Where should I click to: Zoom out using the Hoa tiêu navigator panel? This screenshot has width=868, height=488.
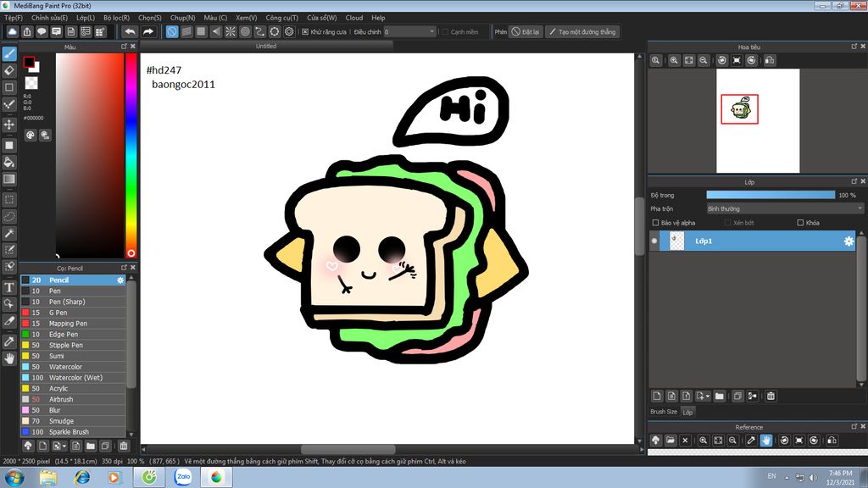pyautogui.click(x=703, y=60)
